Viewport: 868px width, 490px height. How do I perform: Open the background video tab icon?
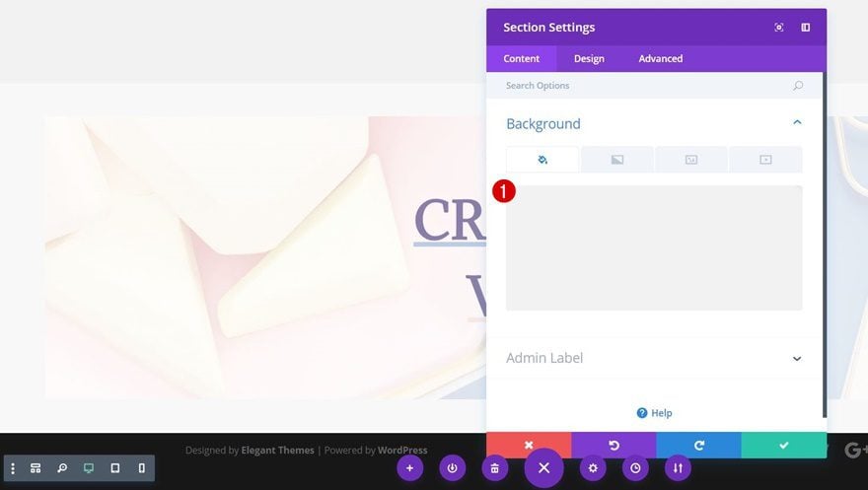point(765,160)
